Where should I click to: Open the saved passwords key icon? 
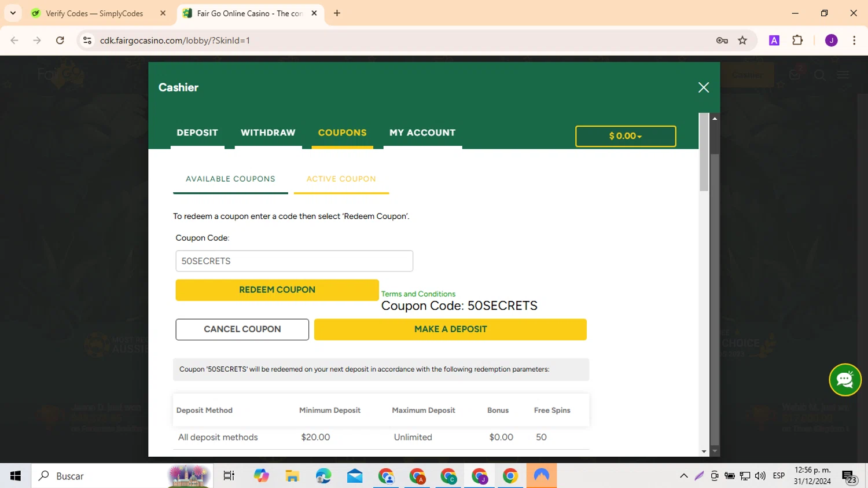coord(722,41)
